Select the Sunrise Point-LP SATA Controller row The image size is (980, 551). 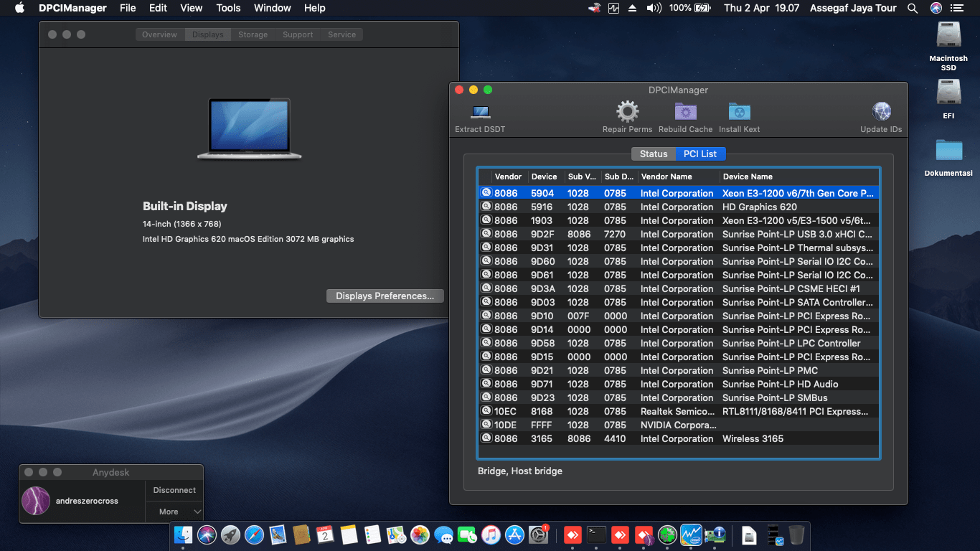[678, 302]
